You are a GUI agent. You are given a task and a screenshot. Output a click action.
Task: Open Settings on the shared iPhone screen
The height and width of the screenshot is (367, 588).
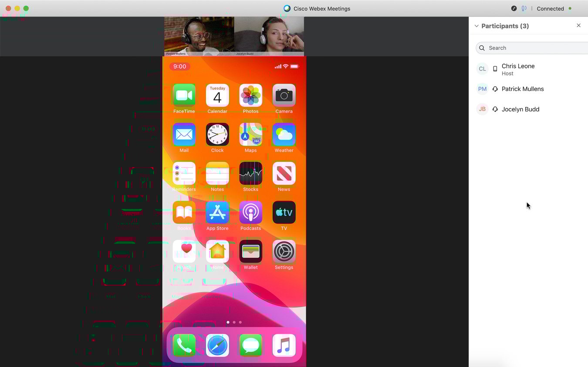click(284, 252)
